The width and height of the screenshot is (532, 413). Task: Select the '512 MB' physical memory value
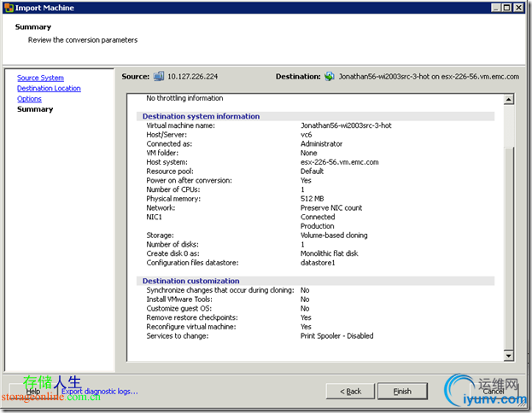pos(313,199)
